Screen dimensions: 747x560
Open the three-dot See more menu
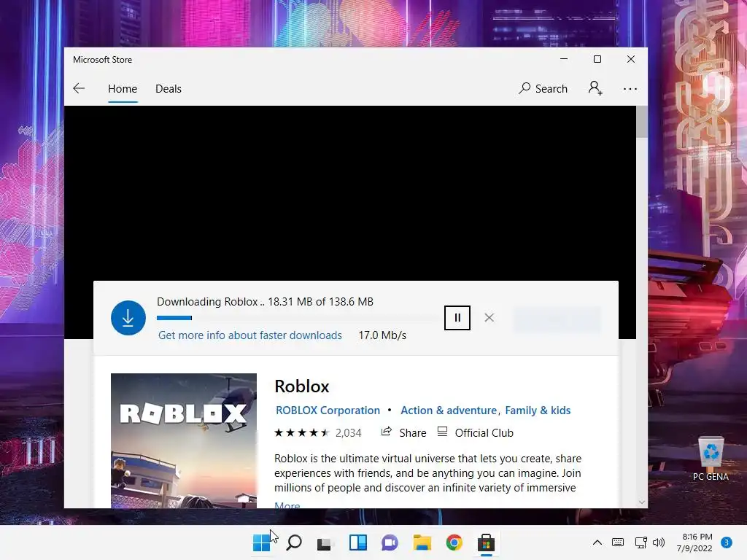[x=630, y=88]
